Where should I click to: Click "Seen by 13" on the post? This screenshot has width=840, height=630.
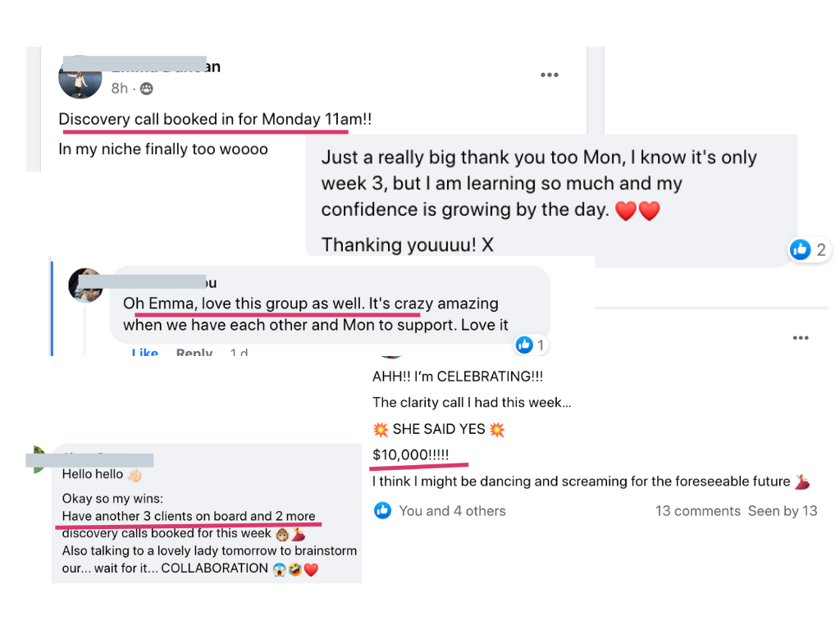[783, 511]
